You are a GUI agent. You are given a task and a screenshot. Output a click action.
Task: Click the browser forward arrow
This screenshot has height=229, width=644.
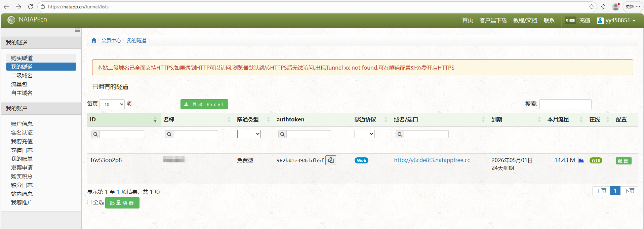pyautogui.click(x=18, y=7)
